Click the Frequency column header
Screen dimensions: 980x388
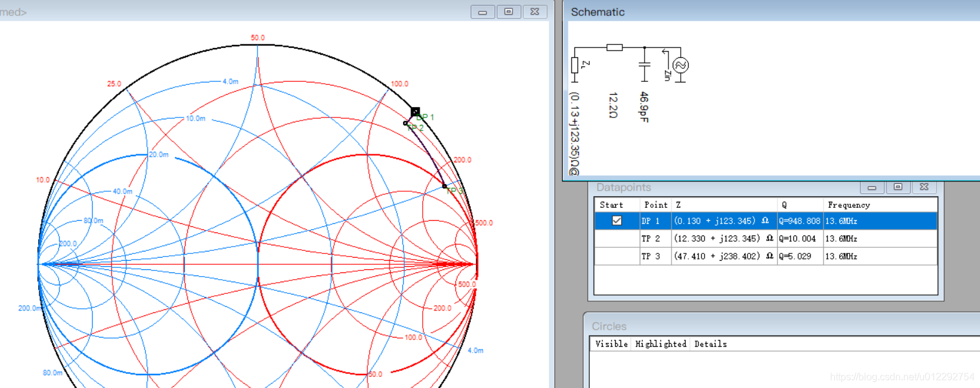point(880,205)
